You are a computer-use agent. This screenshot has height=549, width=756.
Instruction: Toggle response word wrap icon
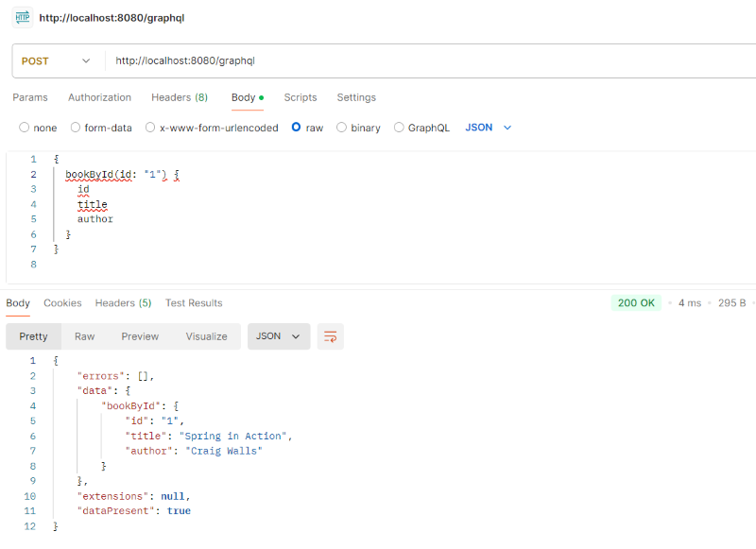pos(330,336)
